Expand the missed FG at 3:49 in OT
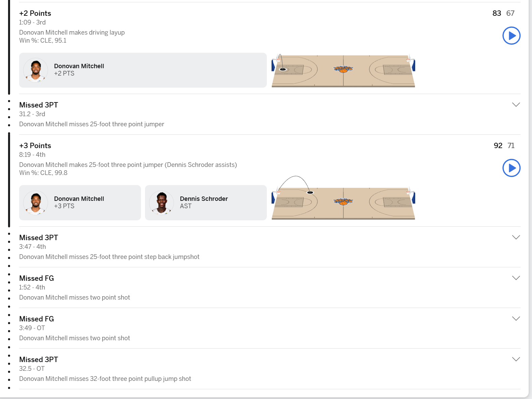532x399 pixels. (x=516, y=319)
